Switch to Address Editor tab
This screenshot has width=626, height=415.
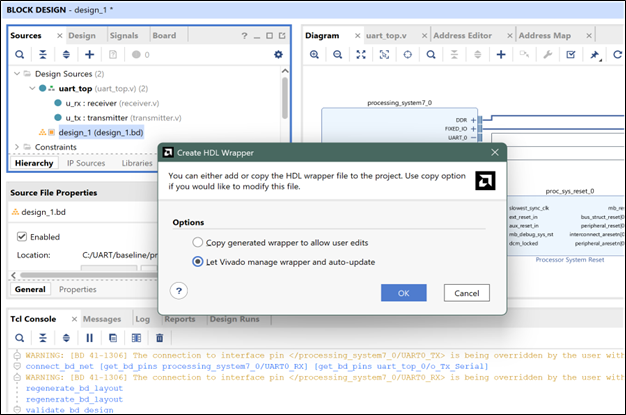462,36
